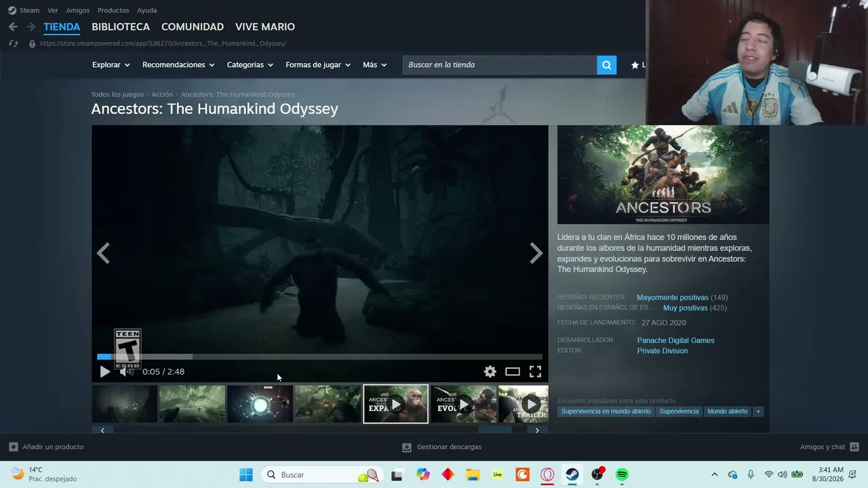Open the Mayormente positivas reviews link

coord(673,298)
